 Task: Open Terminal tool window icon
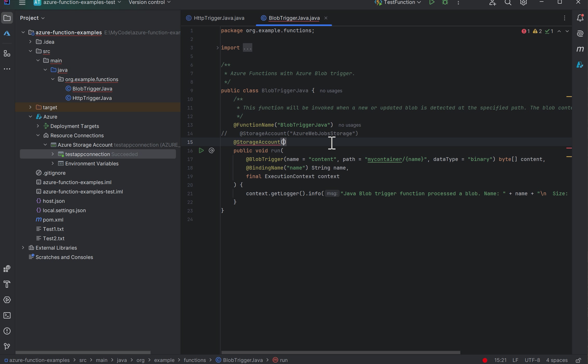(x=7, y=316)
